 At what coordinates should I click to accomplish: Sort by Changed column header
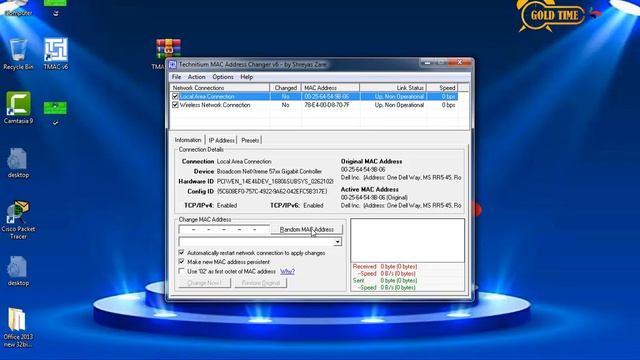[285, 88]
